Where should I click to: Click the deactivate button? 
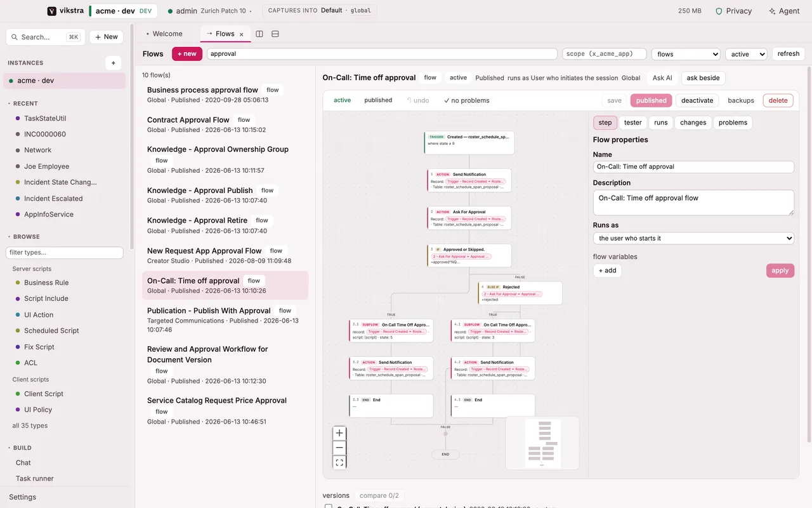point(697,100)
